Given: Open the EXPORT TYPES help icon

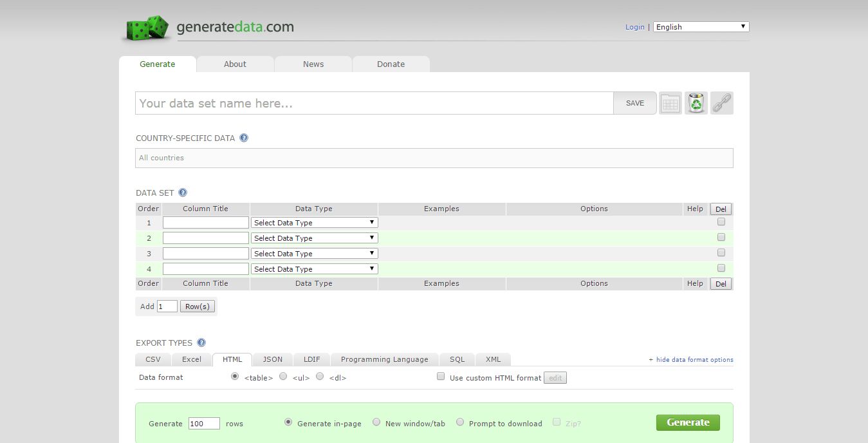Looking at the screenshot, I should [201, 342].
